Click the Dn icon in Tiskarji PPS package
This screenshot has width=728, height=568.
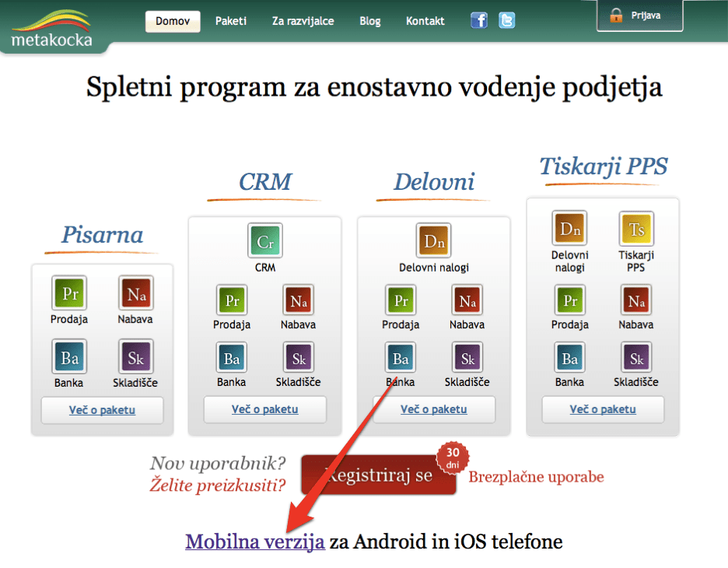(x=569, y=228)
